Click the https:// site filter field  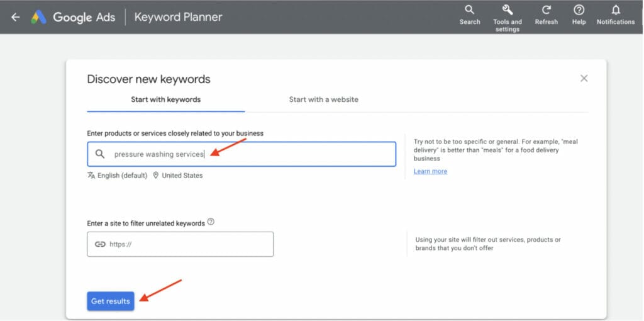189,244
